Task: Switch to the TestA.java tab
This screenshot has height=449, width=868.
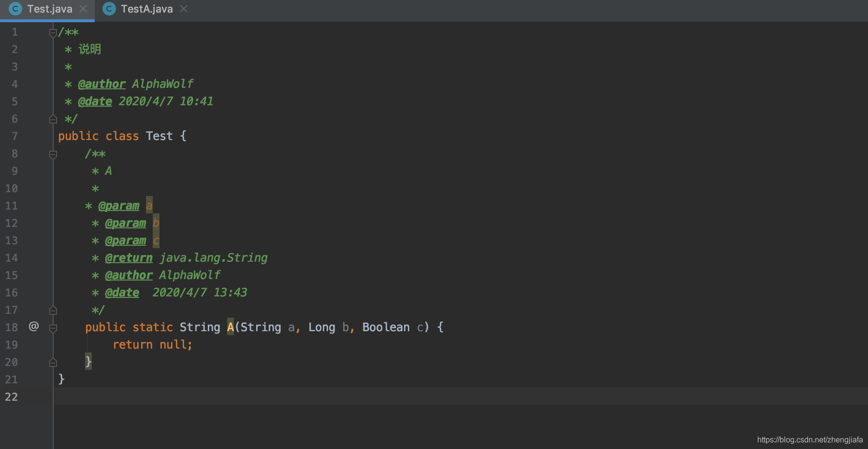Action: tap(146, 9)
